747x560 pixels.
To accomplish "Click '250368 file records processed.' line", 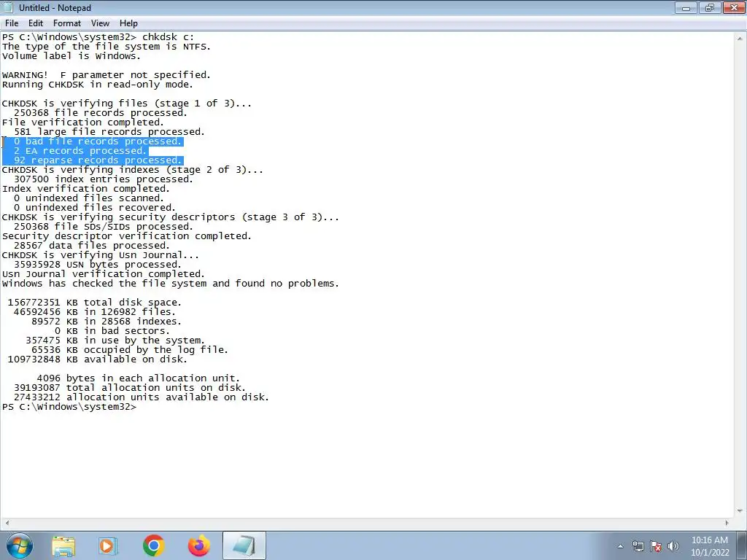I will click(101, 113).
